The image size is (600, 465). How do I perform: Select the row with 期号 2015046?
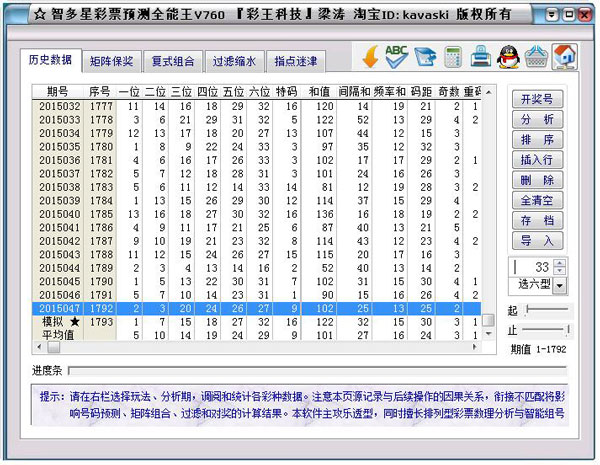point(256,295)
